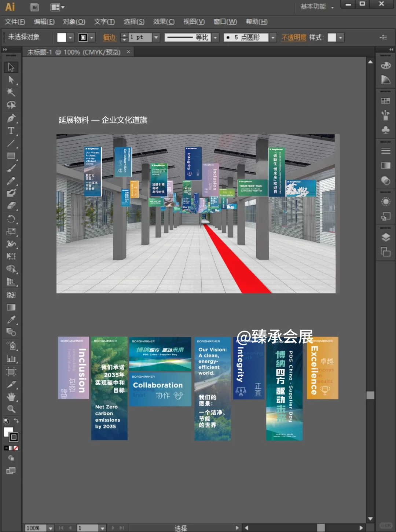Select the Zoom tool

pyautogui.click(x=11, y=409)
